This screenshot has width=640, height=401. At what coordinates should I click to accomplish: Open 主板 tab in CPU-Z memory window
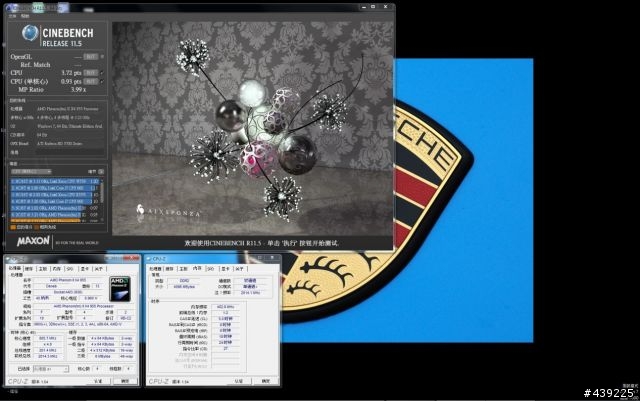(183, 269)
